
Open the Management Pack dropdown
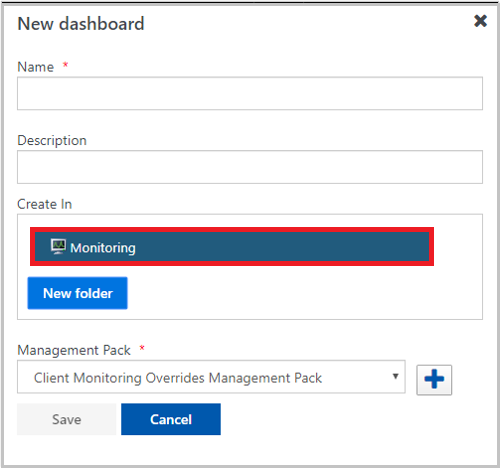click(211, 377)
